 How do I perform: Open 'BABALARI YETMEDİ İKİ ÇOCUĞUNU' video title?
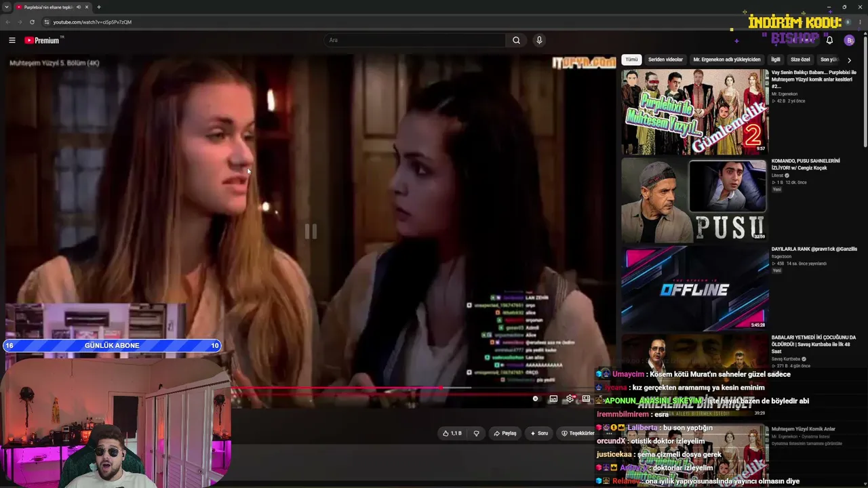pyautogui.click(x=814, y=344)
